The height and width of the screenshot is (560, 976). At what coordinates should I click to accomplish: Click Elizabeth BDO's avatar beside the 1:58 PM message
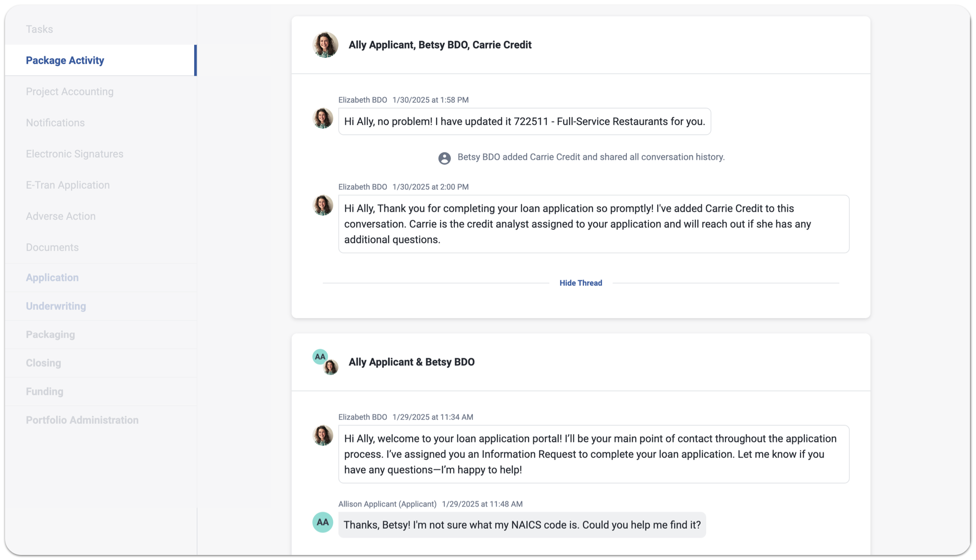[322, 118]
